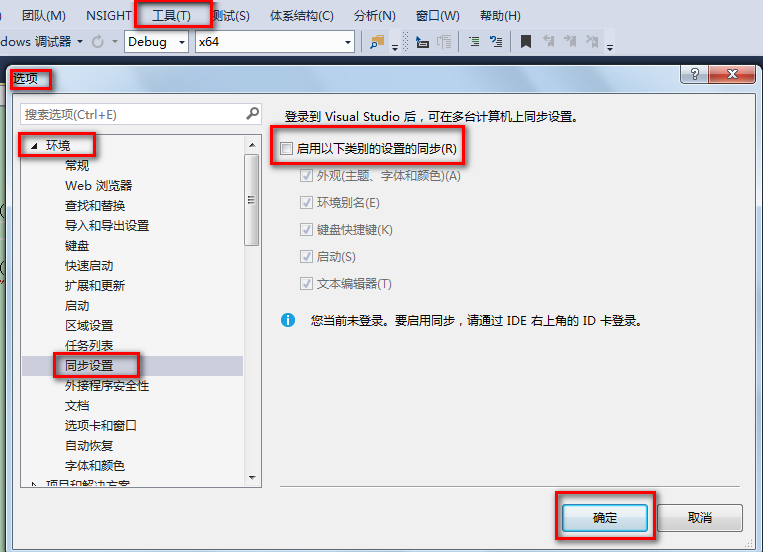Toggle a bookmark with the bookmark icon
The height and width of the screenshot is (552, 763).
pyautogui.click(x=526, y=42)
